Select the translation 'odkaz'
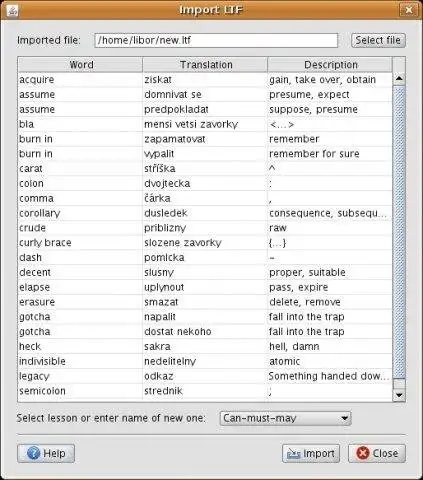 [205, 376]
